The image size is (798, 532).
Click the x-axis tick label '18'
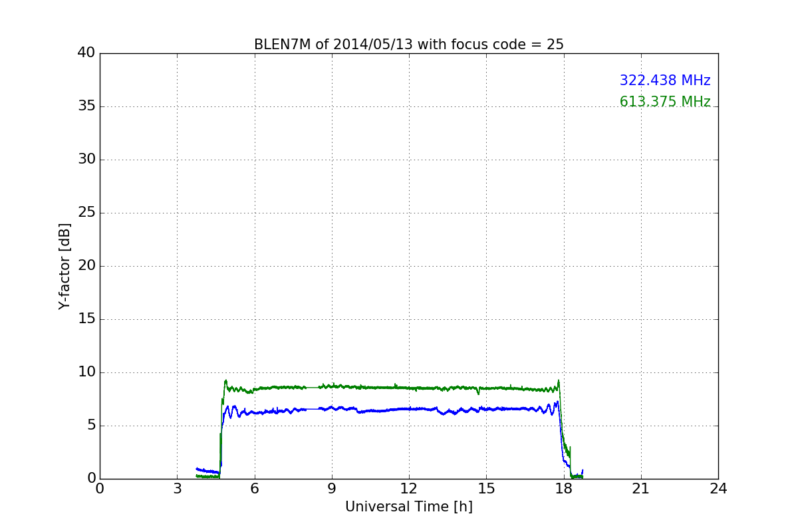point(564,489)
